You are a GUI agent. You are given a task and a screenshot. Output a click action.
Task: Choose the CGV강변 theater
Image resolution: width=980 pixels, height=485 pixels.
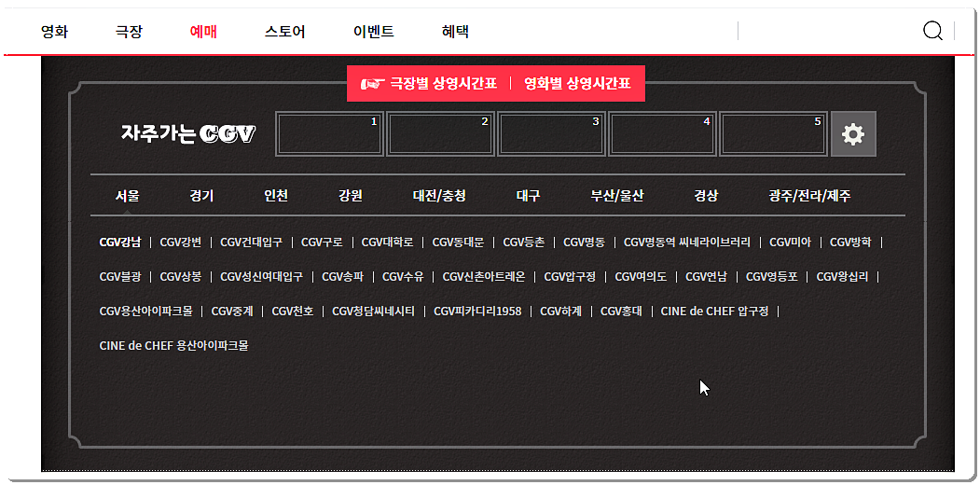pyautogui.click(x=181, y=242)
